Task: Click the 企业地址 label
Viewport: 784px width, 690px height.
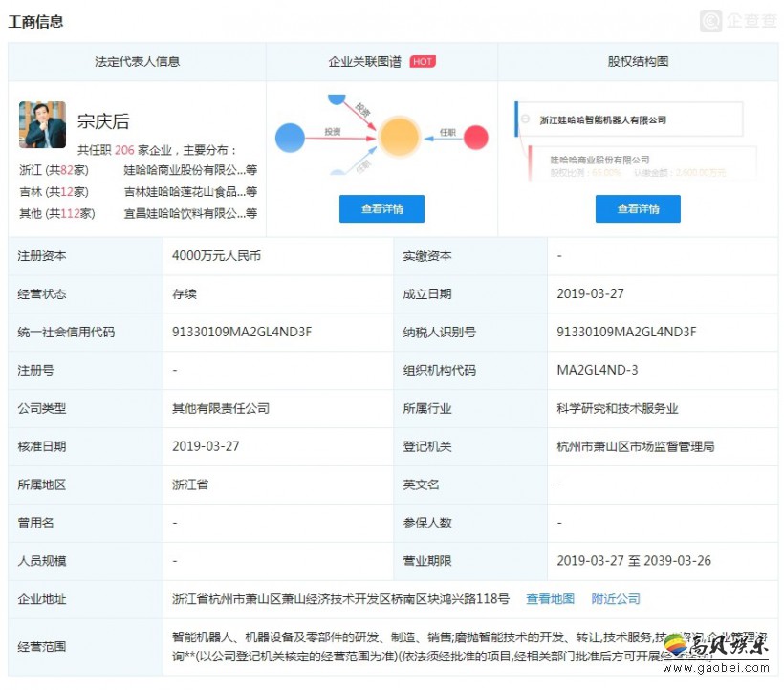Action: pyautogui.click(x=42, y=598)
